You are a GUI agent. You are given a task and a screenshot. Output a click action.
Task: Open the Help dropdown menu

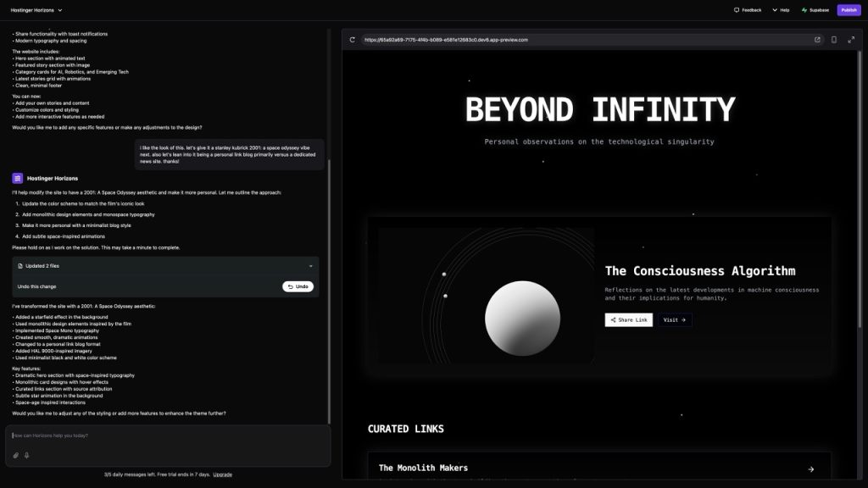[x=781, y=10]
